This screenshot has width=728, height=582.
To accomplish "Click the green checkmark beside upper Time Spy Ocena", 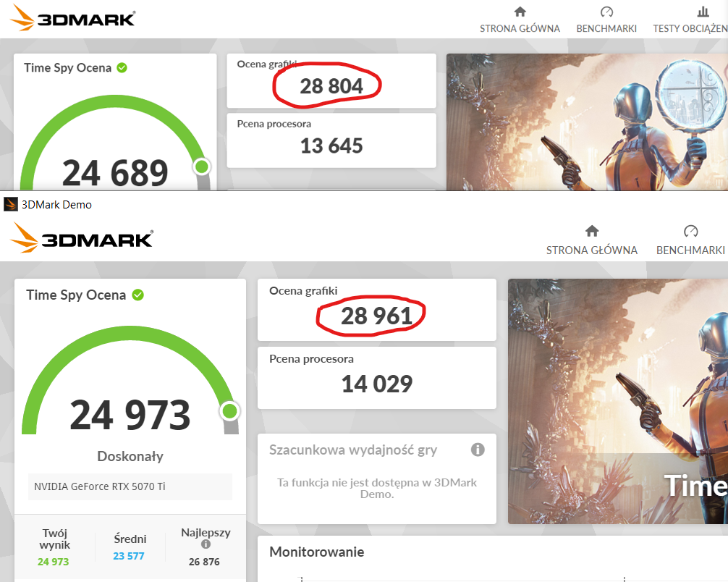I will [122, 68].
